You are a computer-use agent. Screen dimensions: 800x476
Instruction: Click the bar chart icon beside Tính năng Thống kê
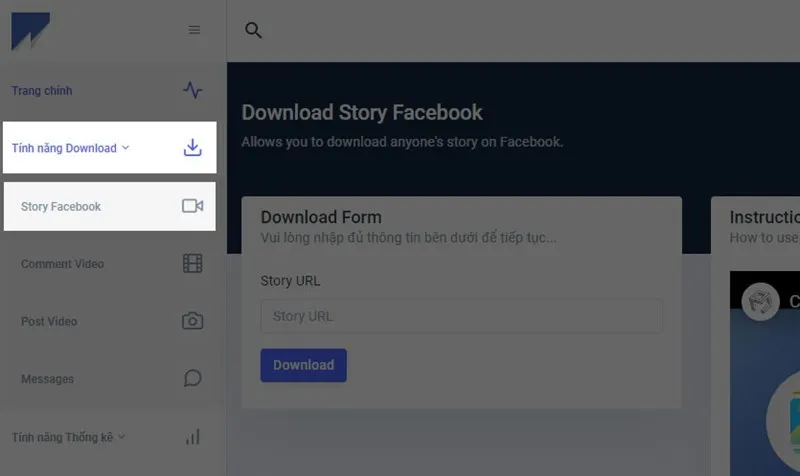[192, 437]
